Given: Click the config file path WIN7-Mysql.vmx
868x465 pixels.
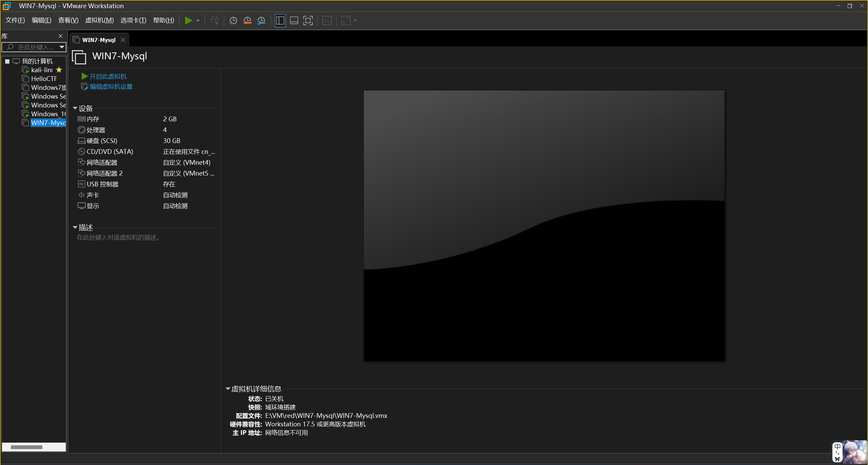Looking at the screenshot, I should click(326, 416).
